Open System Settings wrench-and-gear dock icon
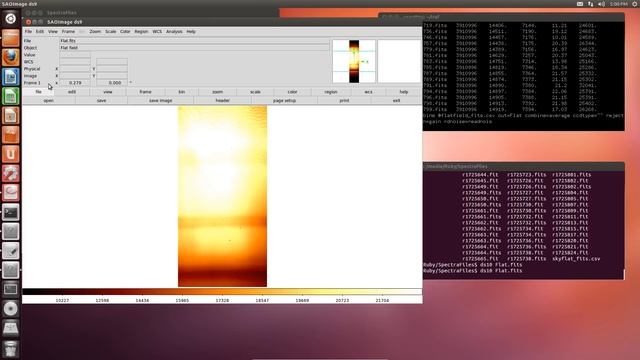This screenshot has width=640, height=360. tap(11, 173)
